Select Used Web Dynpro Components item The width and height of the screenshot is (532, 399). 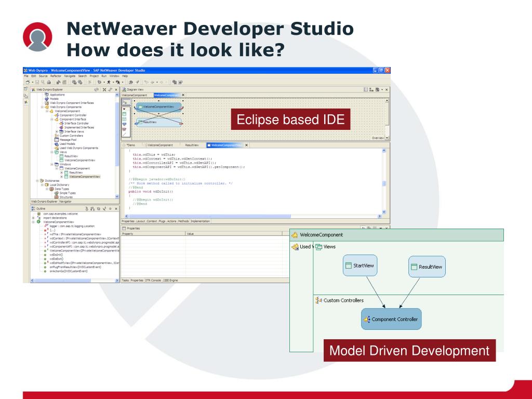79,148
